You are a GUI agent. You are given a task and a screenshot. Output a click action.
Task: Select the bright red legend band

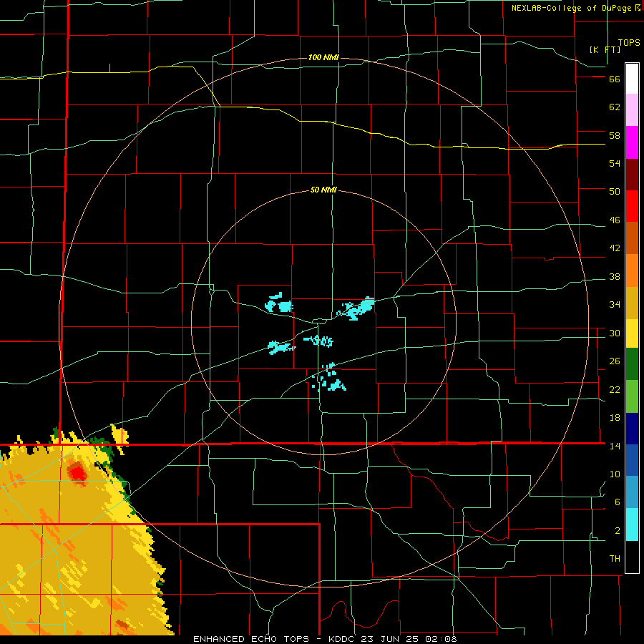coord(632,206)
